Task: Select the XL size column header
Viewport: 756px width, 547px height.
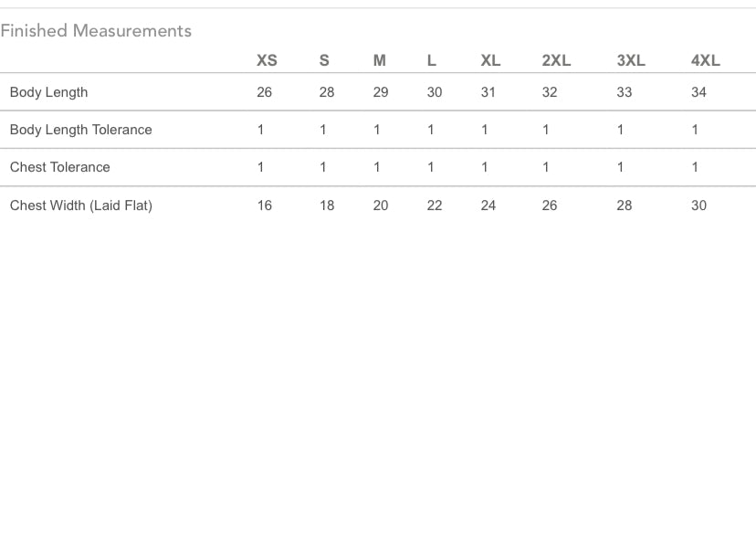Action: click(490, 60)
